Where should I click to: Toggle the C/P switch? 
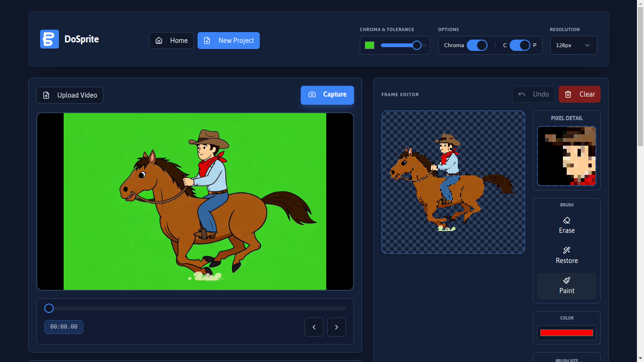tap(520, 45)
